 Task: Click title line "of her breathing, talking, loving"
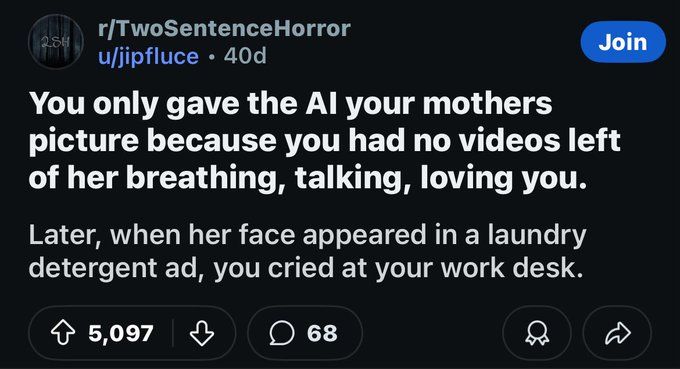[x=272, y=178]
